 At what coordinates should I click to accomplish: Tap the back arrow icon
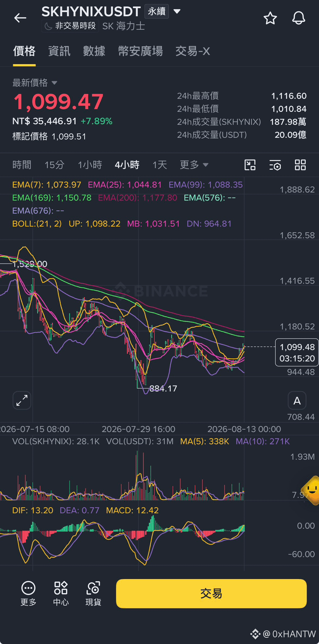coord(20,18)
